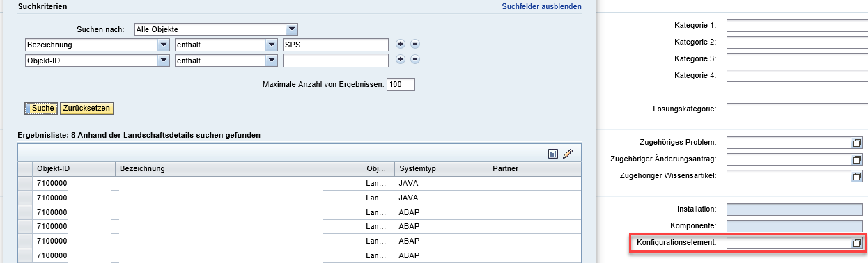Click the Kategorie 3 input field
Viewport: 868px width, 263px height.
click(x=797, y=59)
